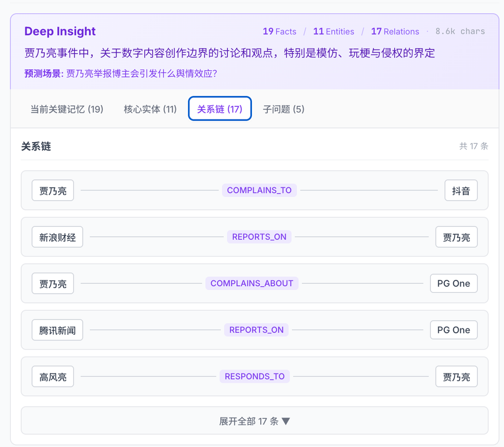504x447 pixels.
Task: Switch to the 当前关键记忆 (19) tab
Action: (x=67, y=109)
